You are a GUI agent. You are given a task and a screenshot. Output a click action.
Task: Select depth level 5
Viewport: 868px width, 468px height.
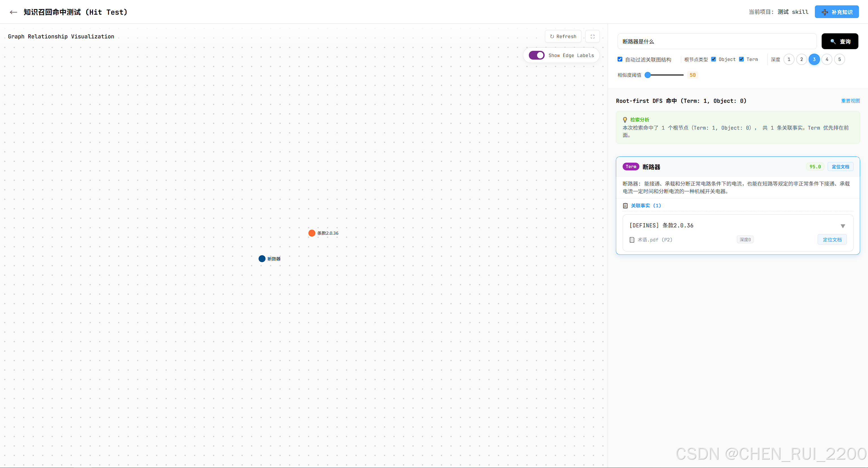pos(839,59)
